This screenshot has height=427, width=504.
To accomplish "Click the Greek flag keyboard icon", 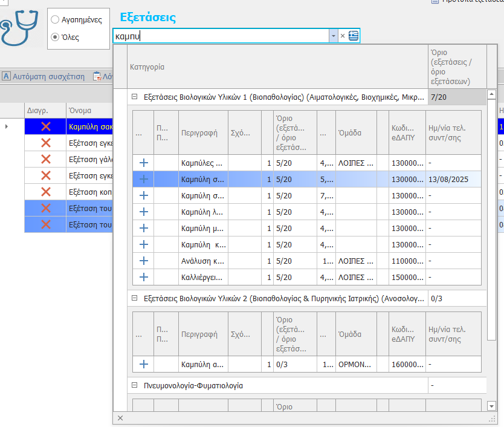I will click(x=354, y=36).
